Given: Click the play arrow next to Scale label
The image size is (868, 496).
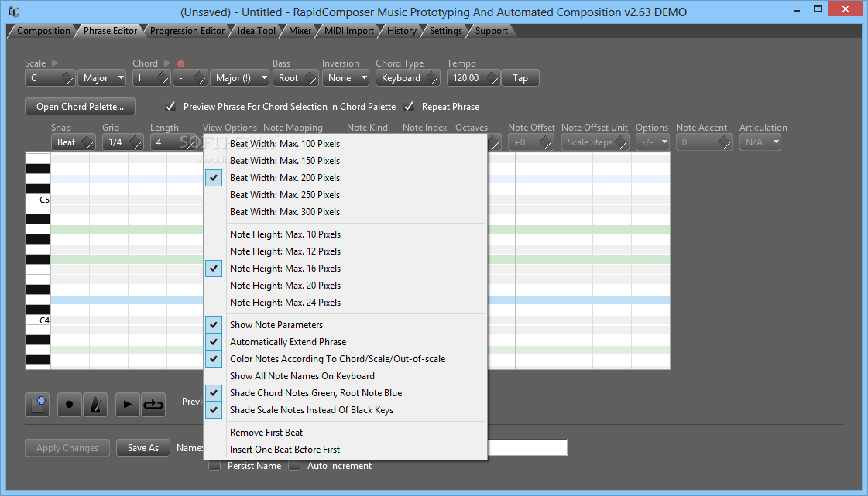Looking at the screenshot, I should [x=55, y=63].
